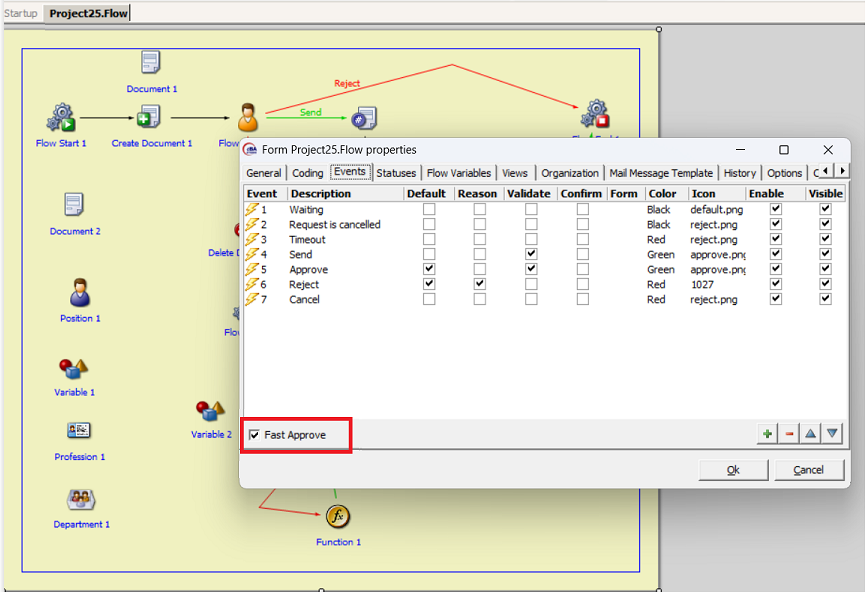Uncheck the Fast Approve checkbox

tap(255, 435)
